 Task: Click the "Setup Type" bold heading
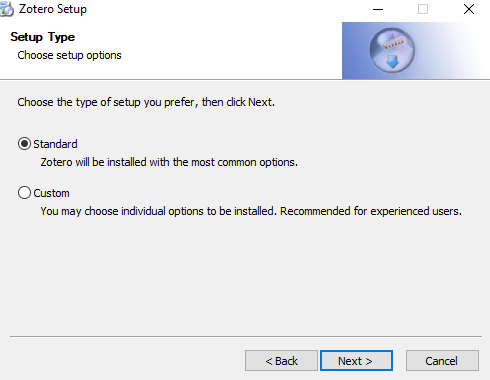(43, 37)
